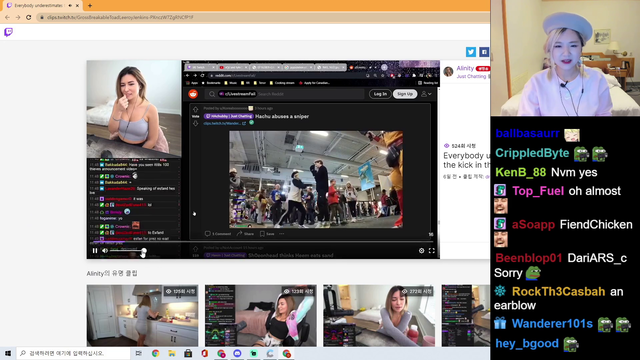Viewport: 640px width, 360px height.
Task: Click the clip title starting 'Everybody u'
Action: (x=467, y=160)
